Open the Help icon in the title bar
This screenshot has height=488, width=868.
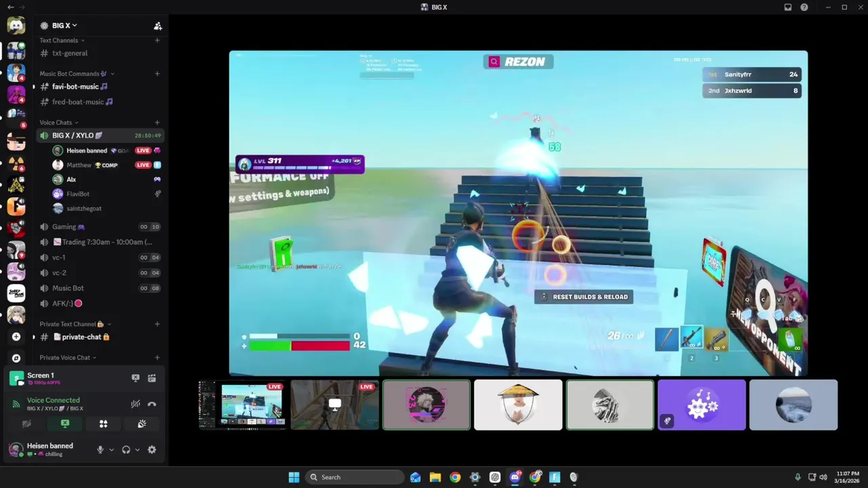pyautogui.click(x=804, y=7)
